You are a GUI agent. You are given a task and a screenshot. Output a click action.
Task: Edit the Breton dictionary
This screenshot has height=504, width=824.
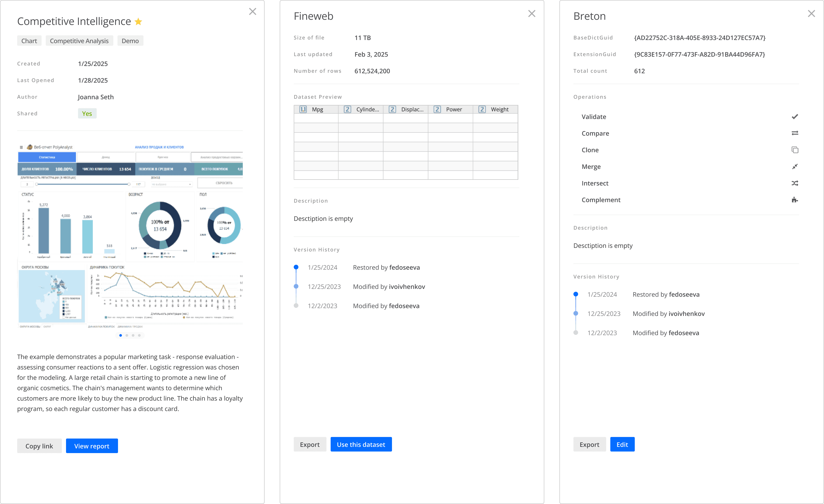point(622,444)
